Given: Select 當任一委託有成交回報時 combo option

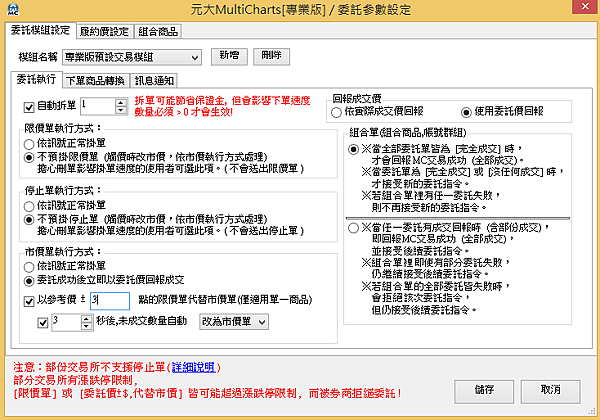Looking at the screenshot, I should coord(353,228).
